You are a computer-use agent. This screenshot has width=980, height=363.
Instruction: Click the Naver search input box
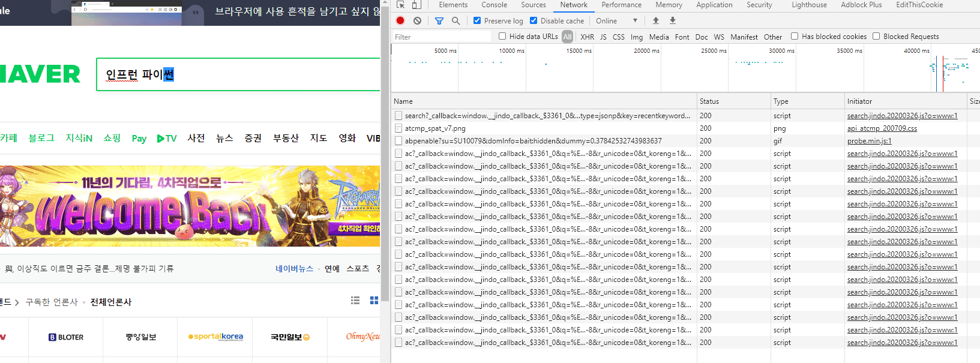(238, 74)
